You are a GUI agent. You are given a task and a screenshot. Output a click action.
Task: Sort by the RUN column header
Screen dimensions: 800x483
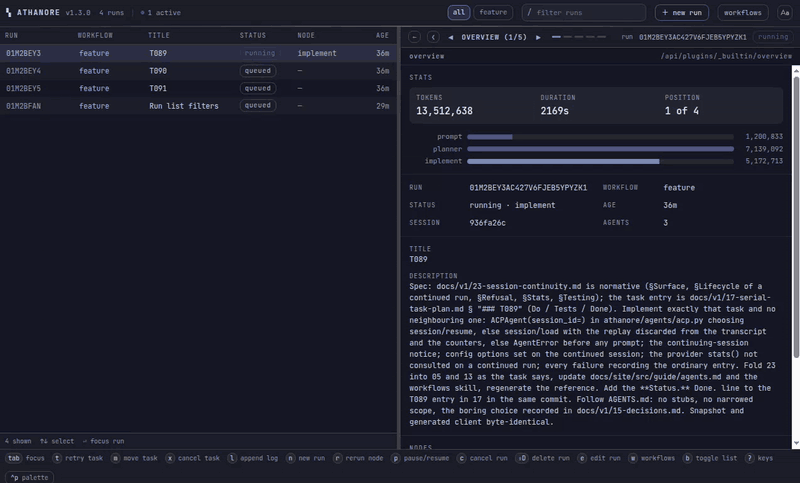[11, 35]
